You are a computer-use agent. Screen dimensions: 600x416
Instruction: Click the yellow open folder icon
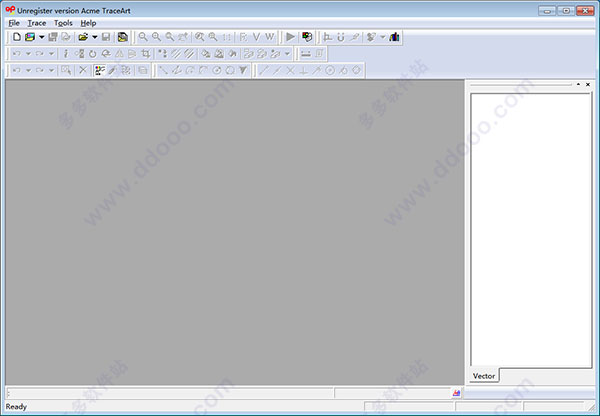[x=83, y=37]
